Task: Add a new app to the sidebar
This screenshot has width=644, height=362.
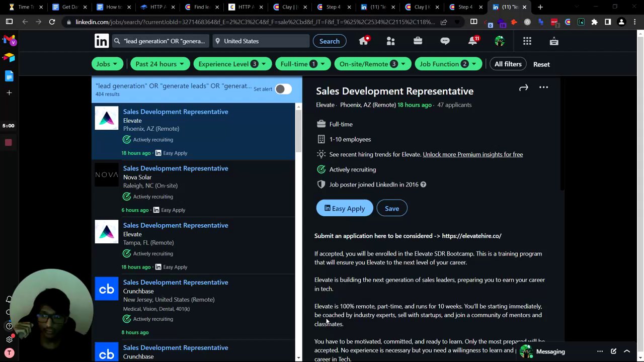Action: (9, 93)
